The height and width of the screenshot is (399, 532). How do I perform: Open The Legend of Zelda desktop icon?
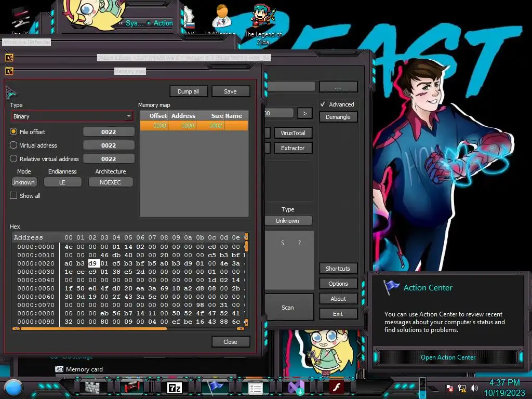click(263, 24)
